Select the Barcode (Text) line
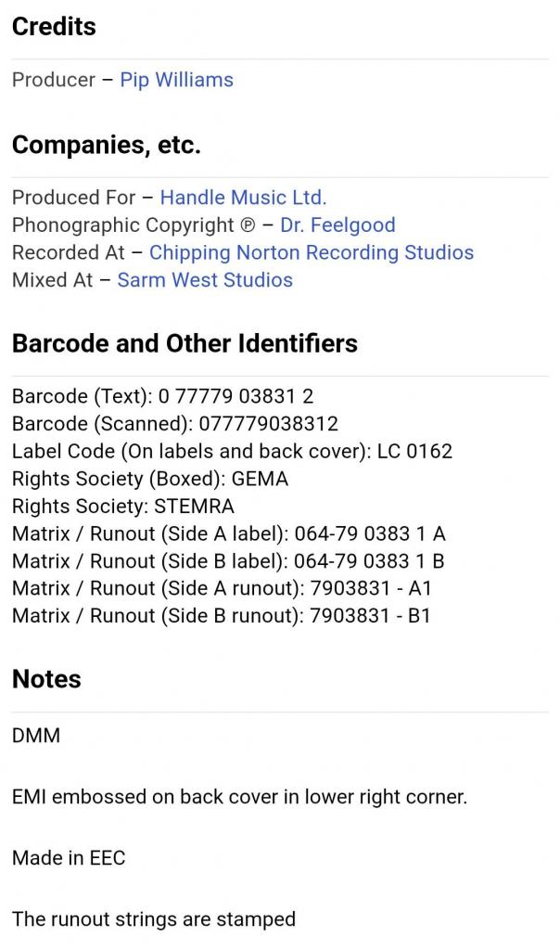This screenshot has width=560, height=950. click(x=162, y=397)
